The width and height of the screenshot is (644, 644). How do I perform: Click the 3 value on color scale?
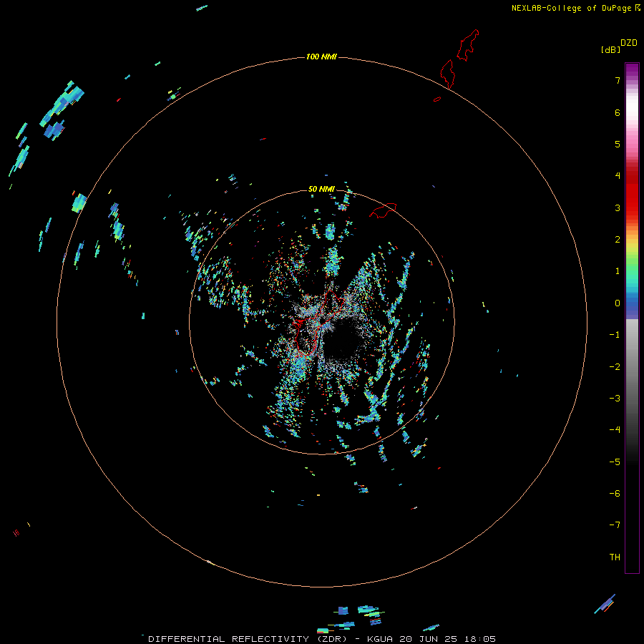618,208
